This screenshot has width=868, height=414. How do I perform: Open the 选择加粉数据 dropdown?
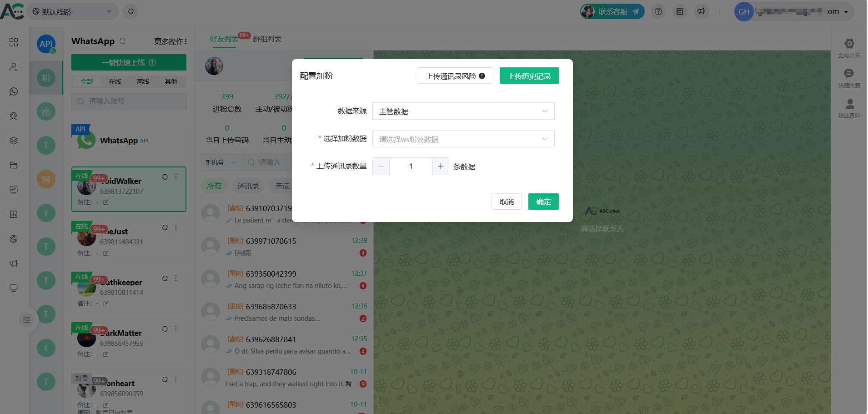tap(463, 139)
